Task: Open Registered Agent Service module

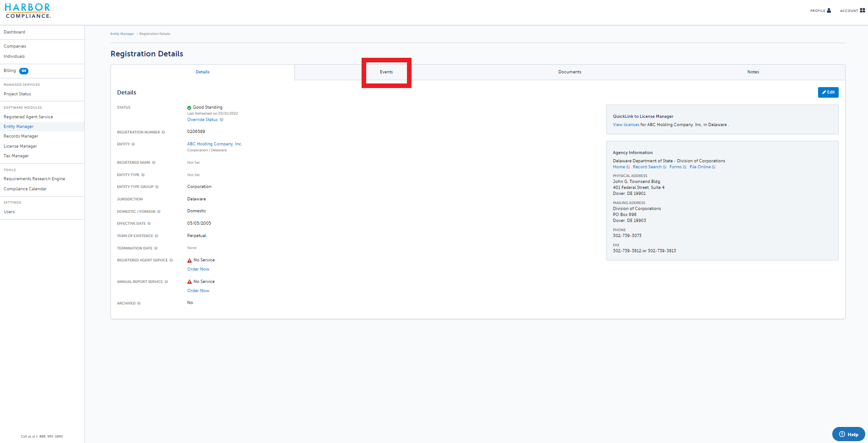Action: click(28, 117)
